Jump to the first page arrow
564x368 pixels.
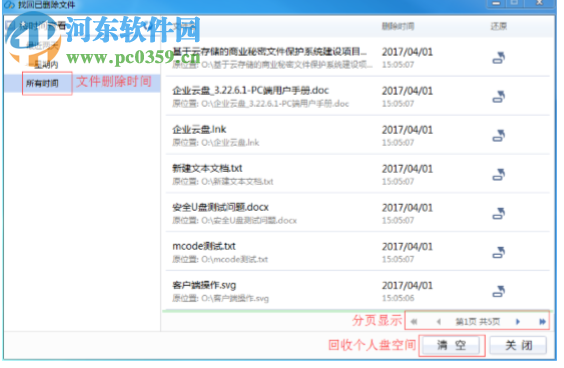pos(414,322)
